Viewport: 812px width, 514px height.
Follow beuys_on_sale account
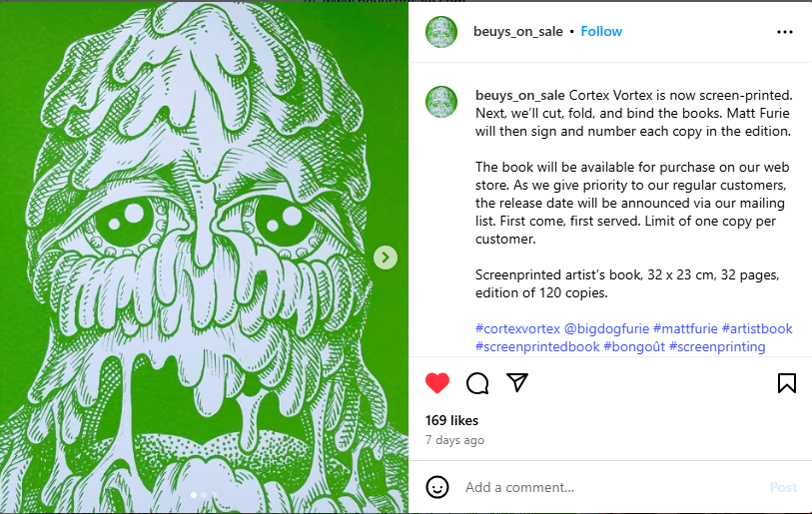[x=601, y=32]
